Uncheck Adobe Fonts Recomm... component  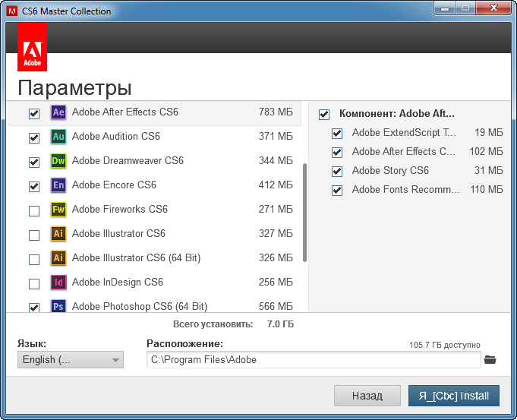[x=337, y=191]
